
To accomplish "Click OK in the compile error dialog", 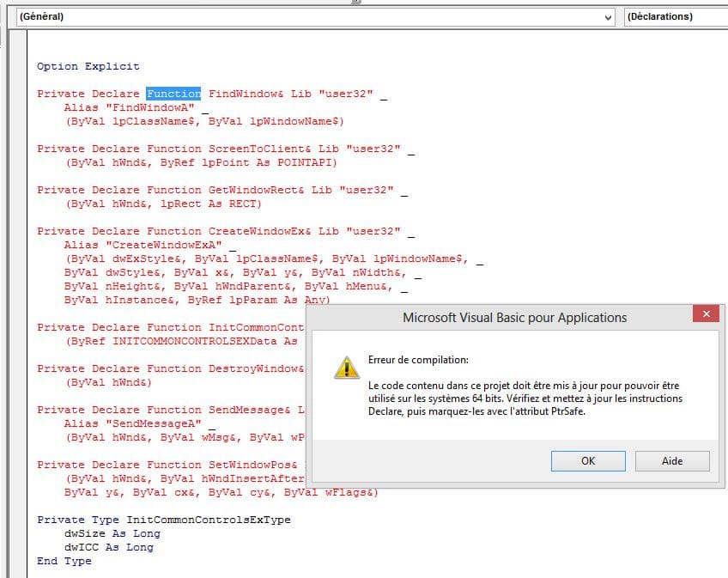I will (588, 461).
